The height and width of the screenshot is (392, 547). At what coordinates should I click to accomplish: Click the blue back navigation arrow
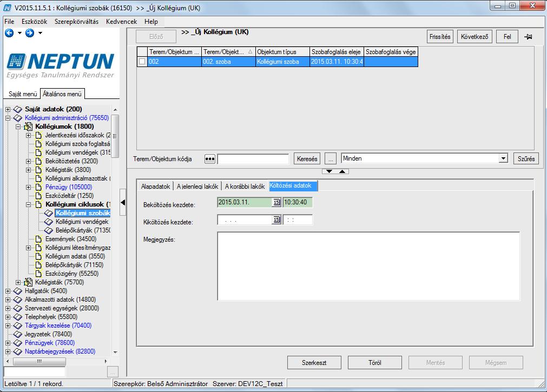coord(9,33)
